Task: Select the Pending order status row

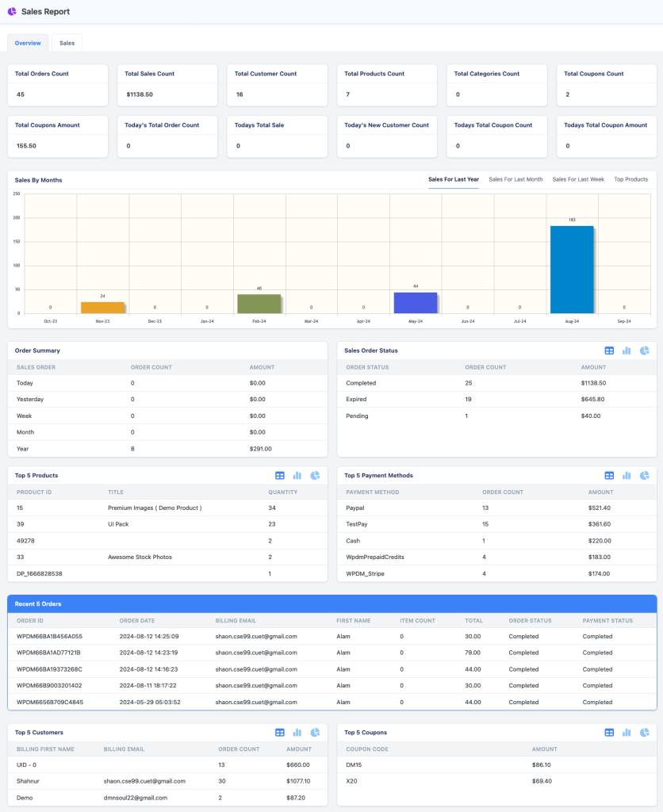Action: pyautogui.click(x=496, y=416)
